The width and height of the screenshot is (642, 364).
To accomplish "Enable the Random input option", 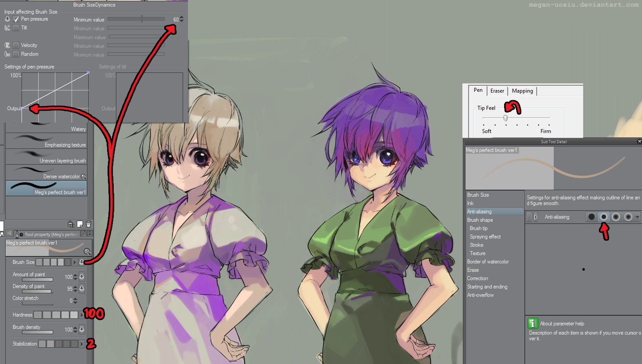I will [17, 54].
